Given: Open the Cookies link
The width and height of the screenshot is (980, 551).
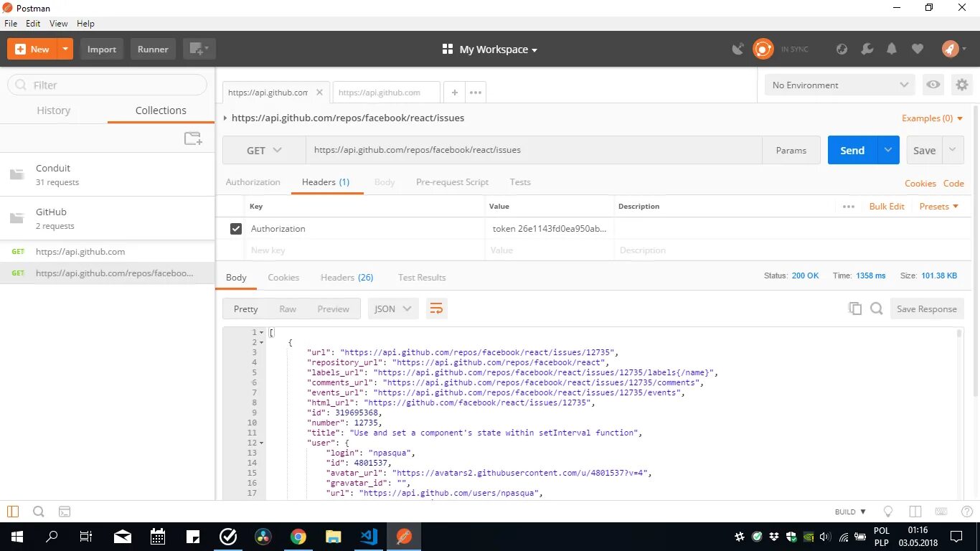Looking at the screenshot, I should 920,184.
